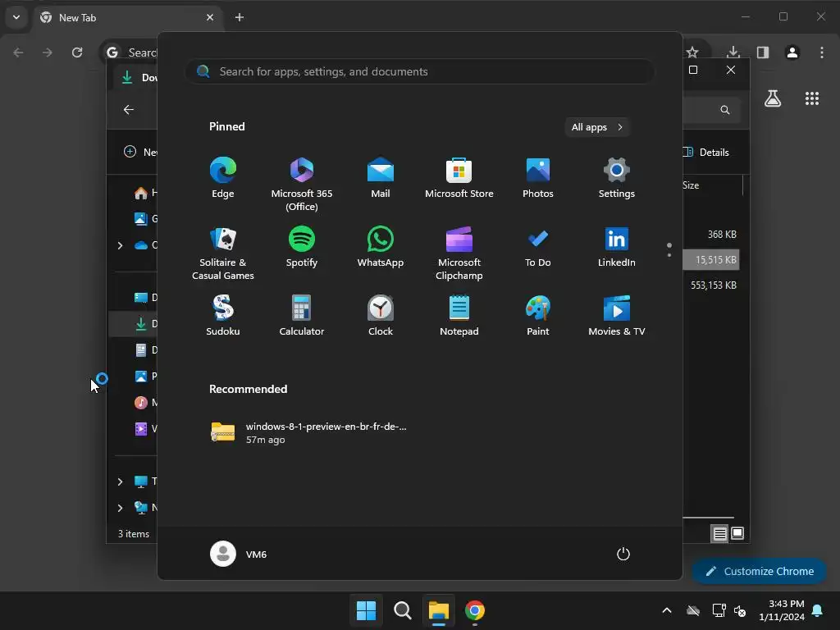840x630 pixels.
Task: Select the New Tab tab
Action: click(x=126, y=17)
